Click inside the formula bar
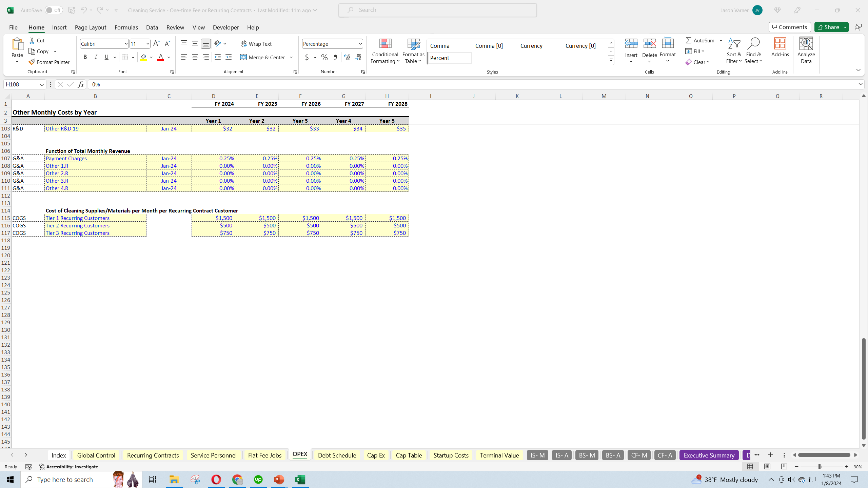The image size is (868, 488). 237,84
